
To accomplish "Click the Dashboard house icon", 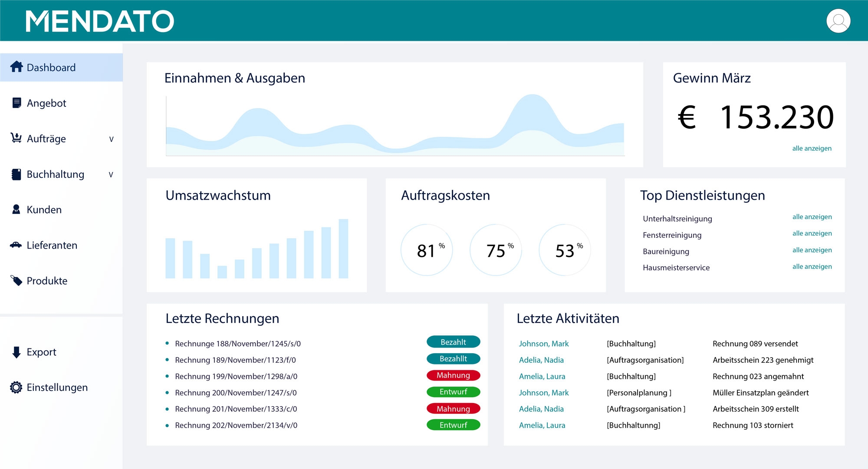I will point(16,67).
